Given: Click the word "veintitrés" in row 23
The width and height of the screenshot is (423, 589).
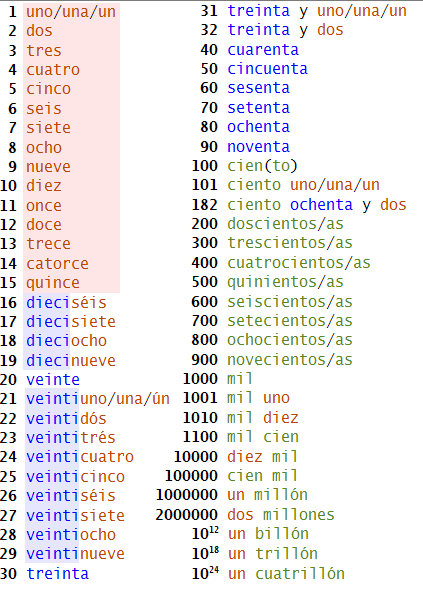Looking at the screenshot, I should click(71, 438).
